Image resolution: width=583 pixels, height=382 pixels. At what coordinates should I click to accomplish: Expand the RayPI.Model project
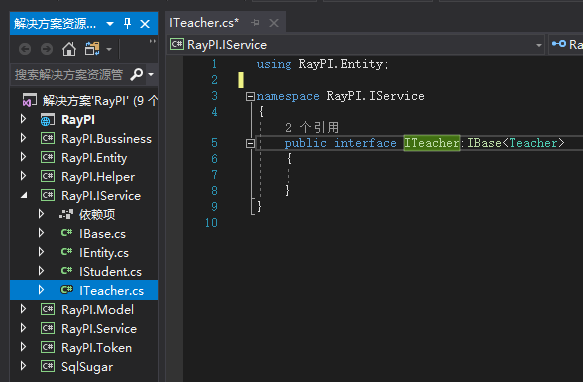23,309
